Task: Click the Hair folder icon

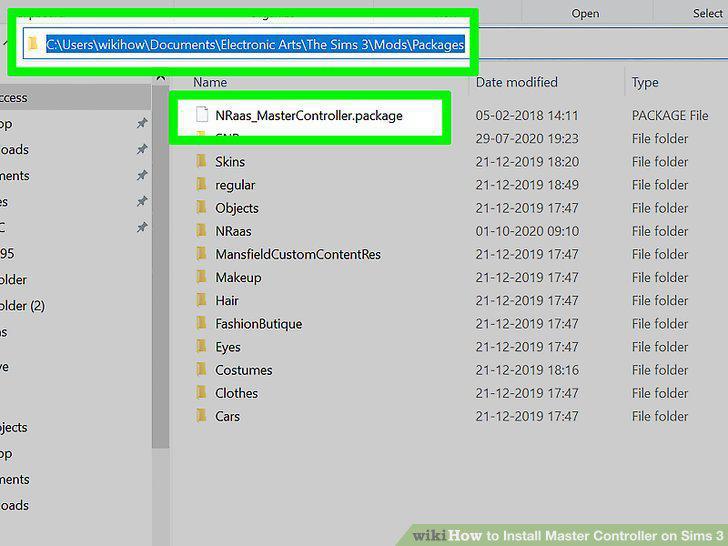Action: [x=202, y=300]
